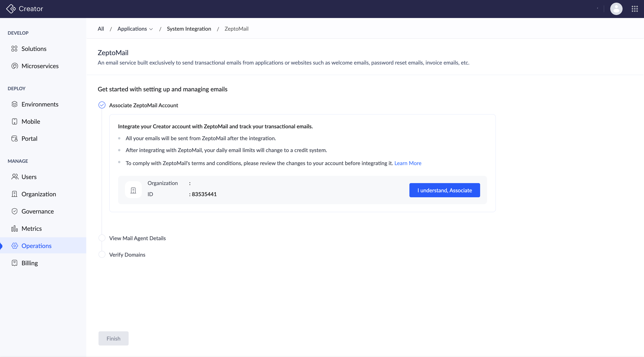644x357 pixels.
Task: Open the Solutions sidebar icon
Action: point(14,49)
